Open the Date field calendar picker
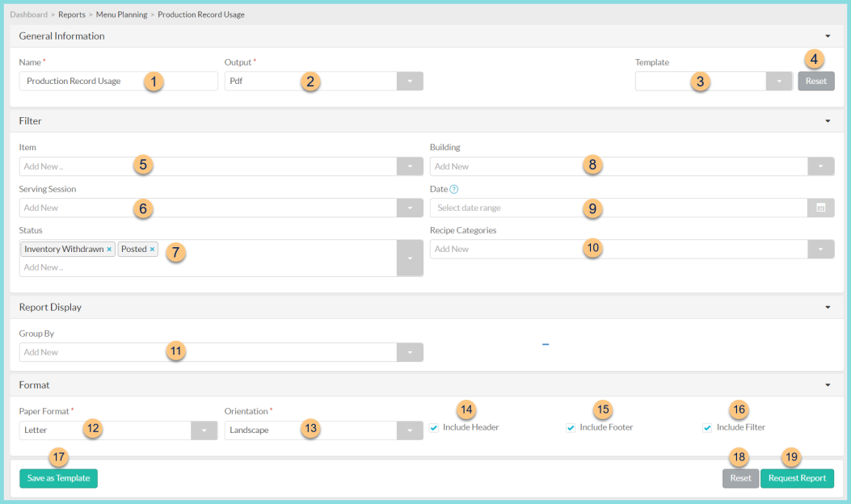 click(x=821, y=208)
